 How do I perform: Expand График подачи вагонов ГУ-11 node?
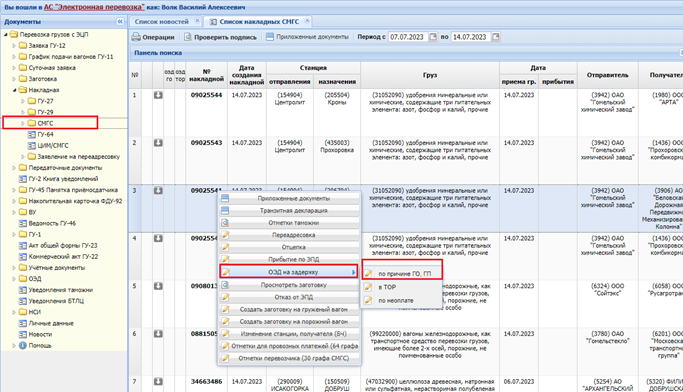click(14, 57)
